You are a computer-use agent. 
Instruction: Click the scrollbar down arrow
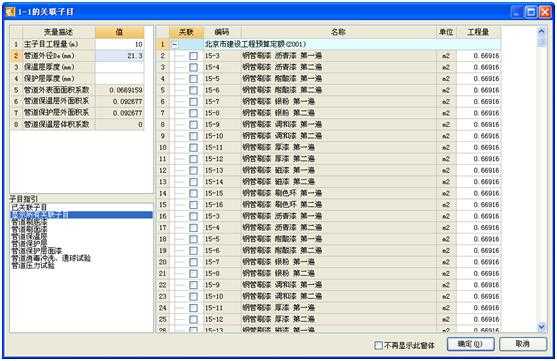point(541,326)
